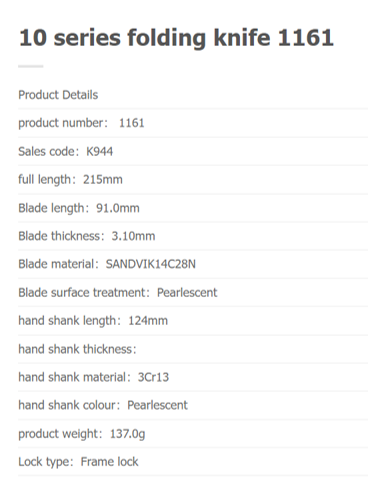This screenshot has width=368, height=484.
Task: Select the hand shank length 124mm row
Action: (193, 321)
